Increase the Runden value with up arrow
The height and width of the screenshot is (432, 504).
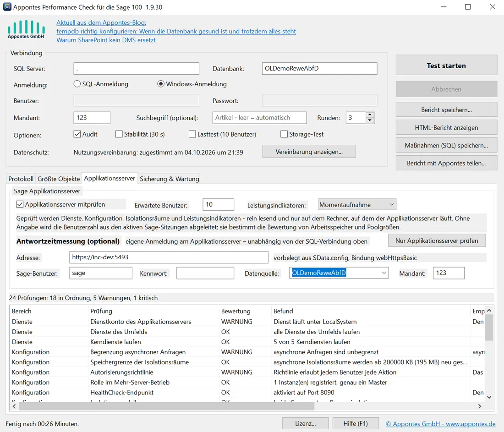click(x=370, y=115)
